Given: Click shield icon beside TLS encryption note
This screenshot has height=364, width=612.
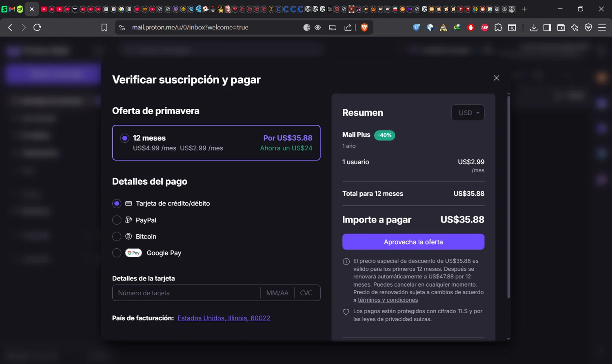Looking at the screenshot, I should click(346, 312).
